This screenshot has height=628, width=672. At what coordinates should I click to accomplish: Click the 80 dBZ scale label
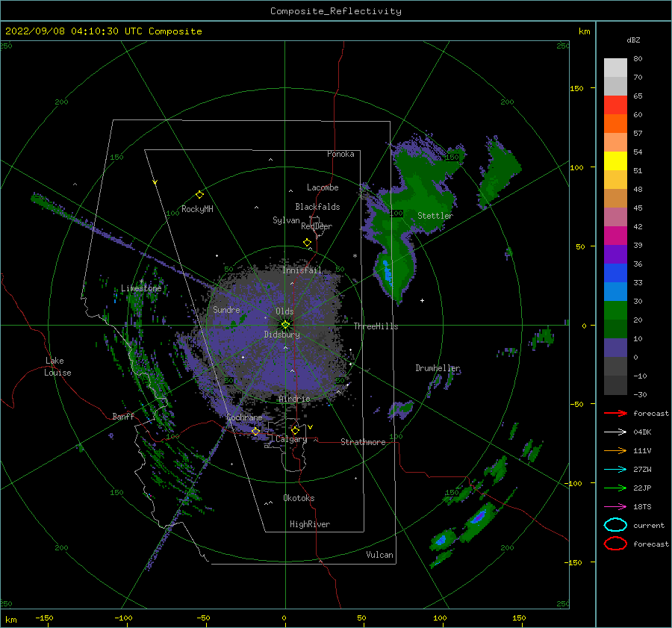pos(638,58)
